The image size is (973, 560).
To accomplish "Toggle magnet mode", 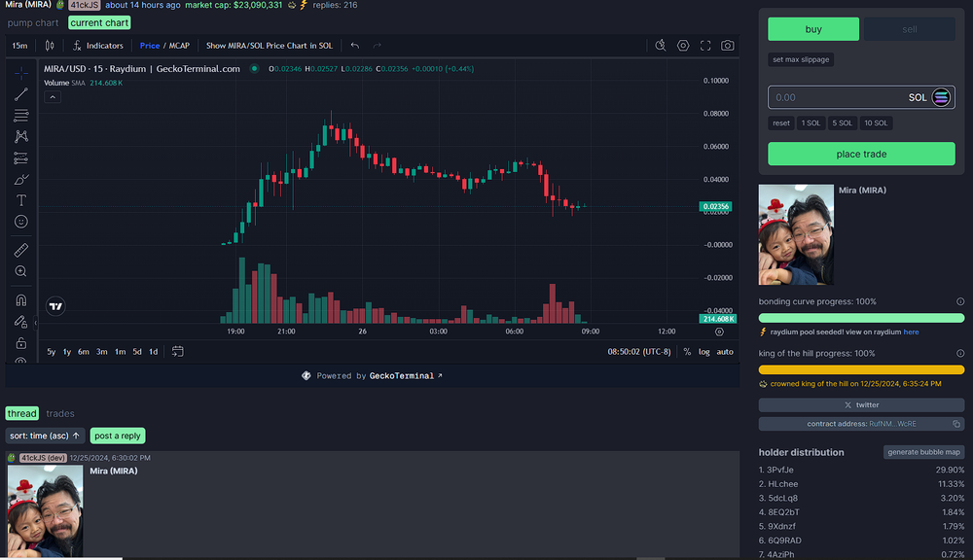I will click(x=21, y=300).
